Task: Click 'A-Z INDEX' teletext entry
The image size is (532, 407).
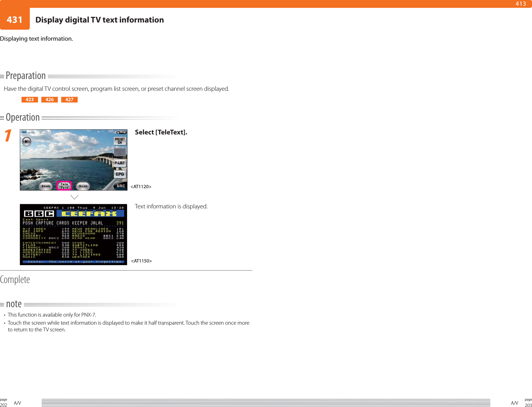Action: point(34,229)
